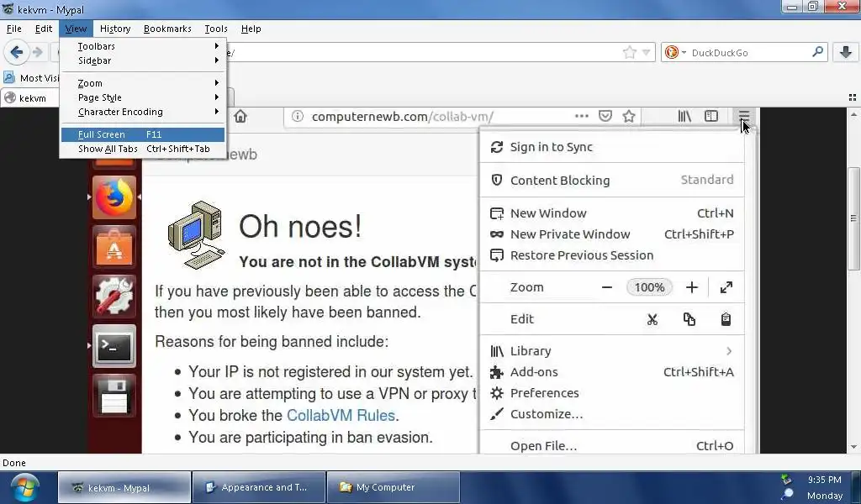The width and height of the screenshot is (861, 504).
Task: Expand the Toolbars submenu
Action: pyautogui.click(x=143, y=46)
